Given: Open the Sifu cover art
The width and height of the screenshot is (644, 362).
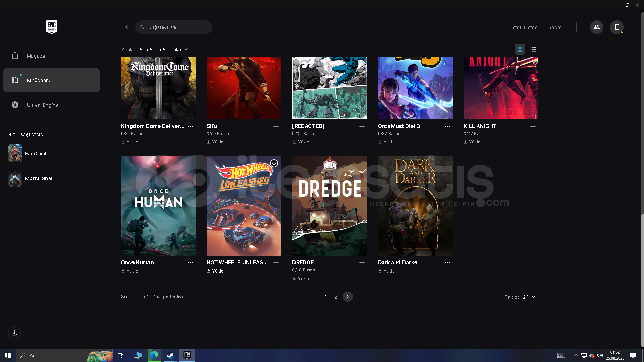Looking at the screenshot, I should point(244,88).
